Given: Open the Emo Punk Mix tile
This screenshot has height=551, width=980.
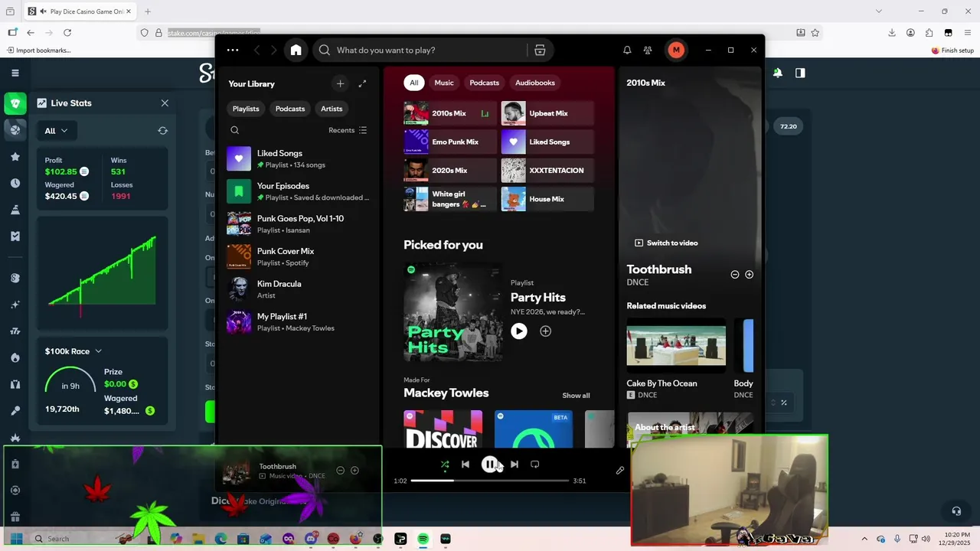Looking at the screenshot, I should point(450,142).
